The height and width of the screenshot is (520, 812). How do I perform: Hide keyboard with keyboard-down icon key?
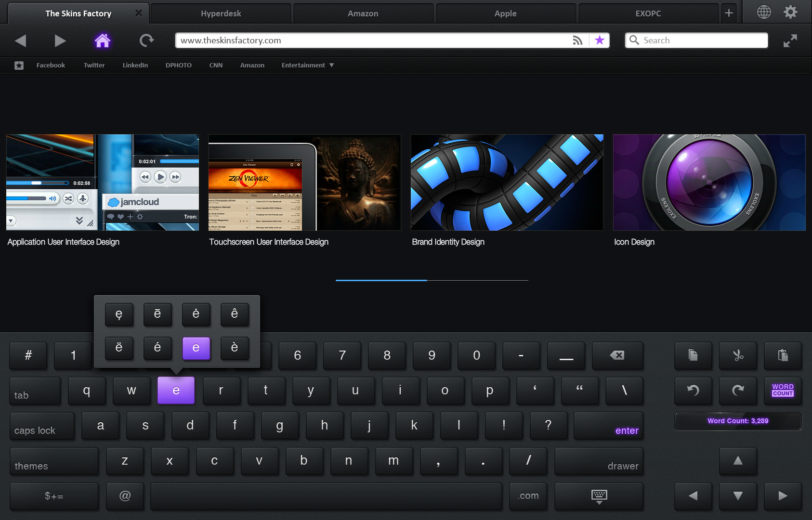[x=599, y=496]
